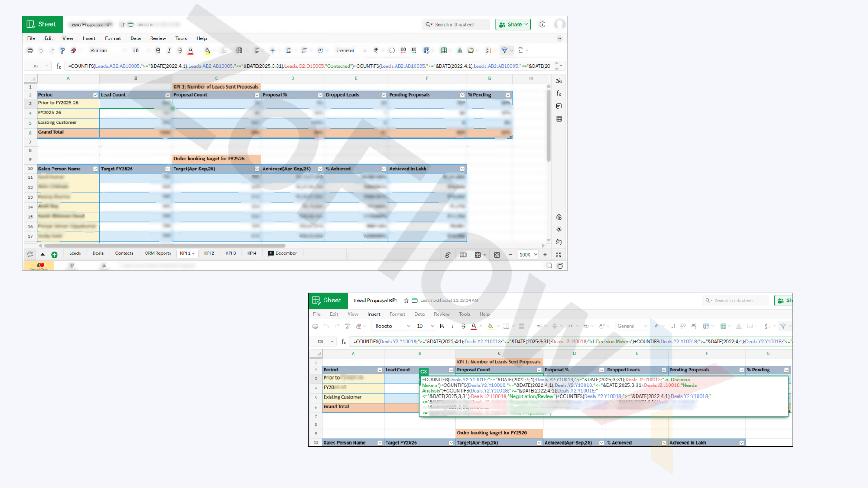Viewport: 868px width, 488px height.
Task: Click the undo icon in the bottom window toolbar
Action: pos(326,326)
